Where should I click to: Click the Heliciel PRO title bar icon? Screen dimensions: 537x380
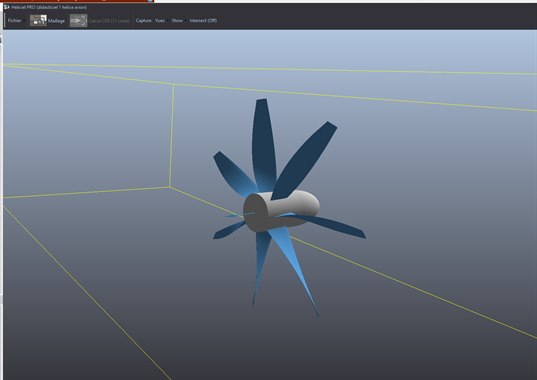7,7
